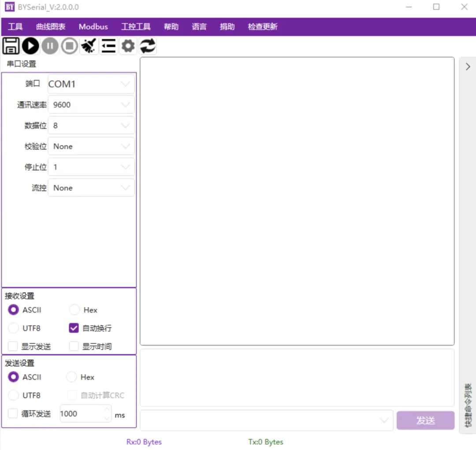Open the 流控 None dropdown
476x450 pixels.
tap(91, 188)
